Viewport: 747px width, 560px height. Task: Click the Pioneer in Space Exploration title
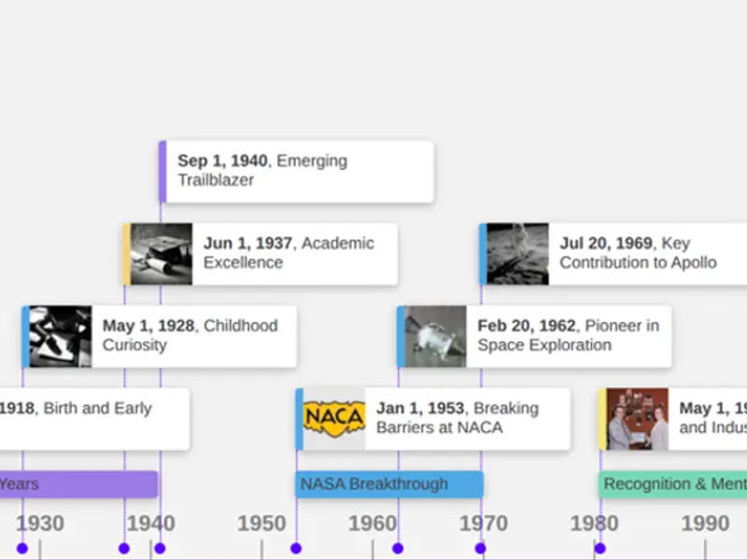point(568,335)
